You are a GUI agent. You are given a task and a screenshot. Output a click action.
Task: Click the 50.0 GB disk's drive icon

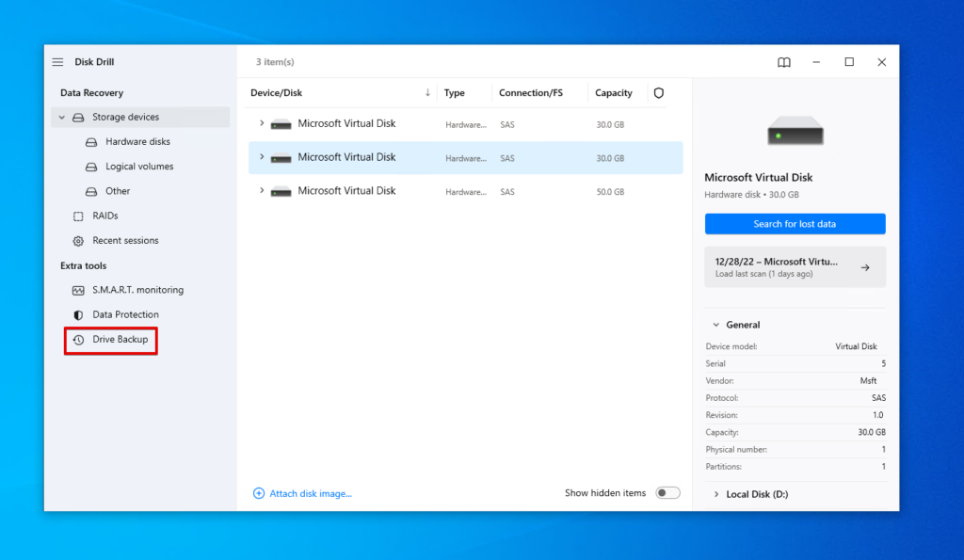click(281, 192)
